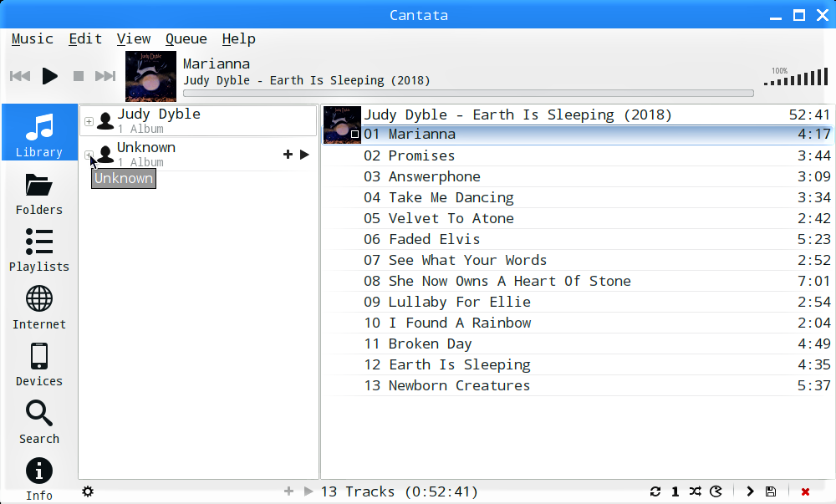Viewport: 836px width, 504px height.
Task: Select track 10 I Found A Rainbow
Action: click(x=578, y=323)
